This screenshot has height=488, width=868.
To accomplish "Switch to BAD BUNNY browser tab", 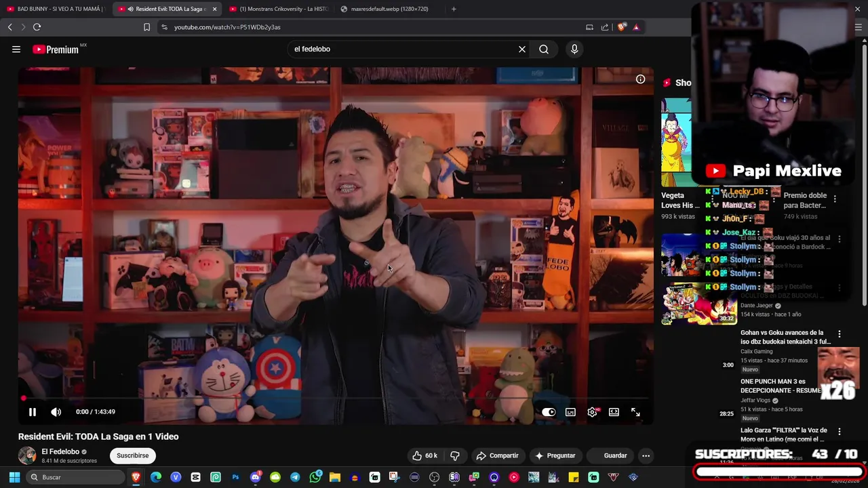I will 56,9.
